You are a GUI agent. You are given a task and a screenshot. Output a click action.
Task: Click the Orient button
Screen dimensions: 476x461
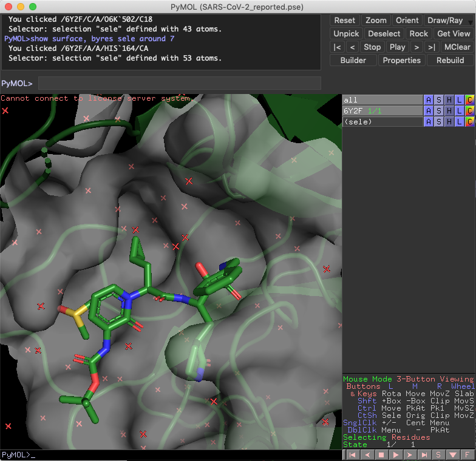(407, 21)
